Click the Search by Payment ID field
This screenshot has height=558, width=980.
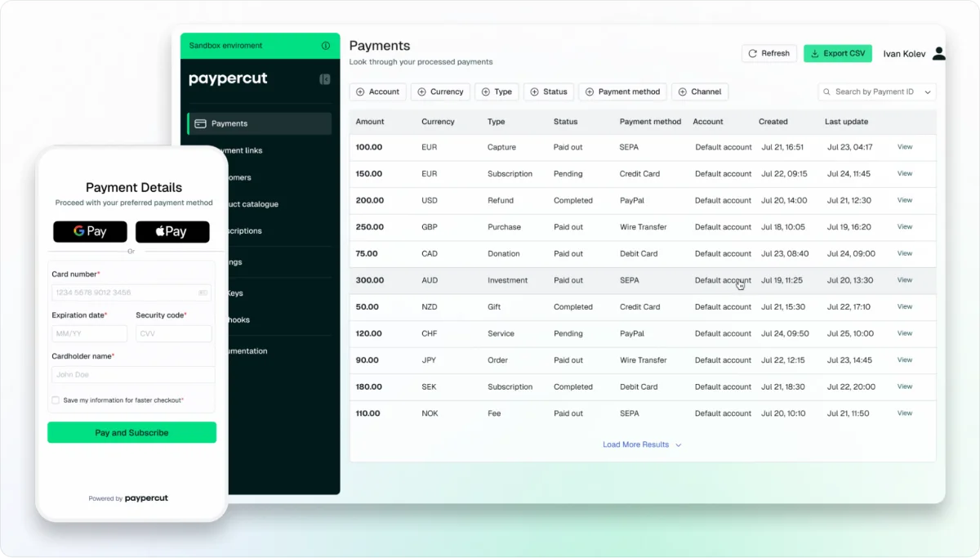pyautogui.click(x=877, y=92)
